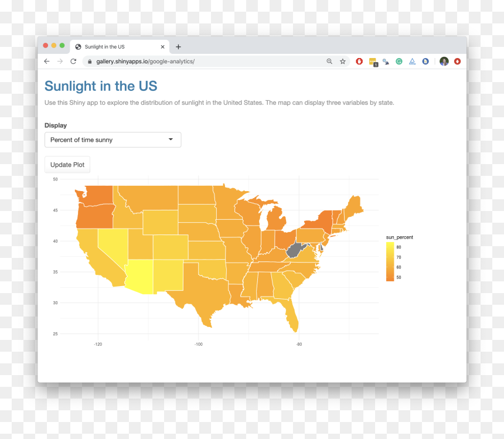This screenshot has height=439, width=504.
Task: Open the yellow extension with badge 1
Action: 373,62
